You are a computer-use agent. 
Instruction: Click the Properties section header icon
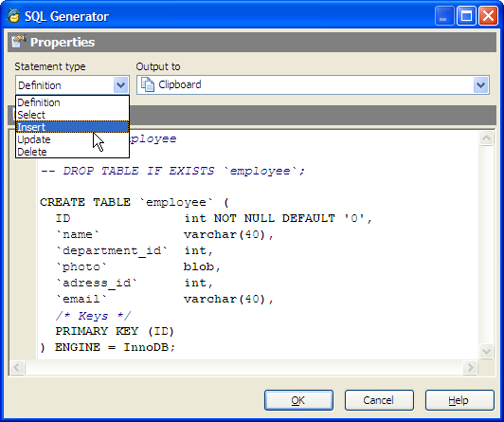coord(18,42)
